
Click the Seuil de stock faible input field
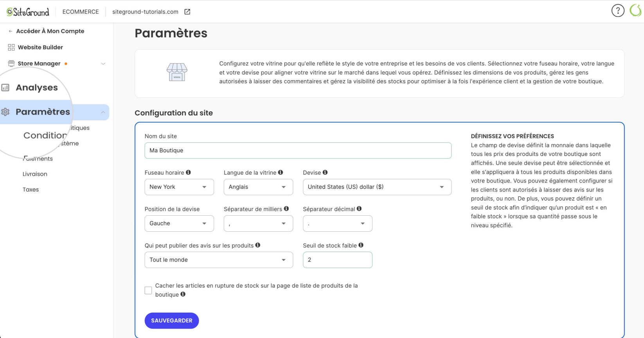click(x=338, y=260)
